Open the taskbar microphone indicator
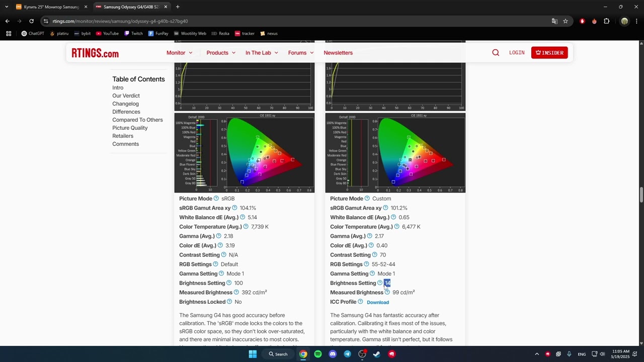 click(569, 354)
